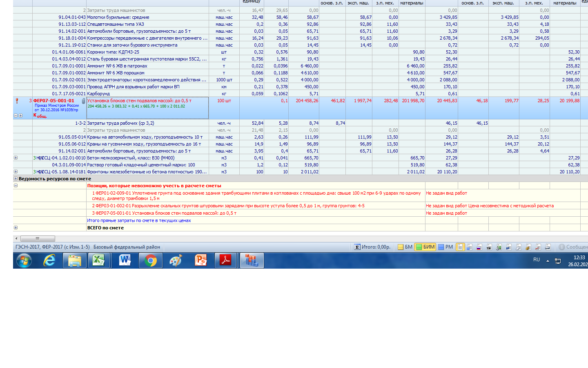This screenshot has width=588, height=368.
Task: Open Microsoft Word from taskbar
Action: point(125,260)
